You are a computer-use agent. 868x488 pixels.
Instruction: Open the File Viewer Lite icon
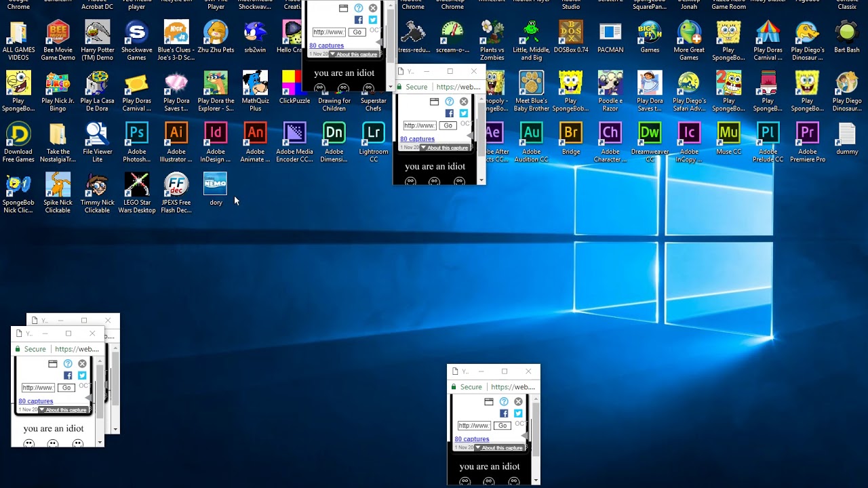point(97,142)
